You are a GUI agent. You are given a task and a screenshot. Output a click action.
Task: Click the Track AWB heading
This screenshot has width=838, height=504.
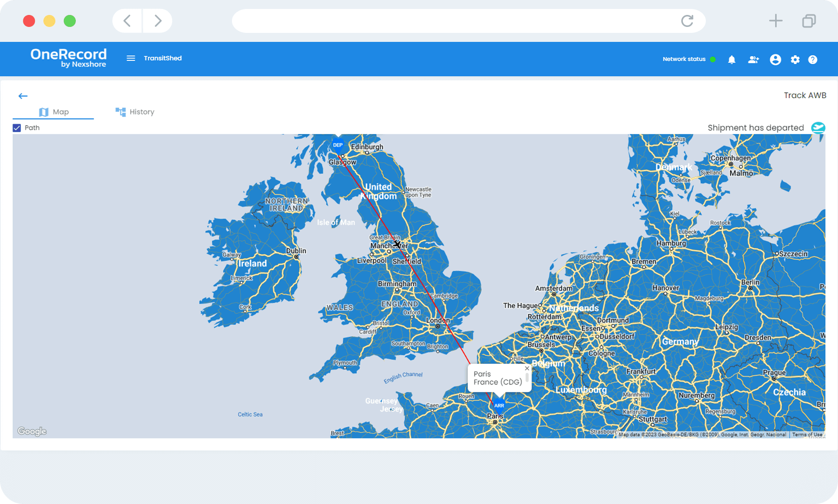pos(805,95)
